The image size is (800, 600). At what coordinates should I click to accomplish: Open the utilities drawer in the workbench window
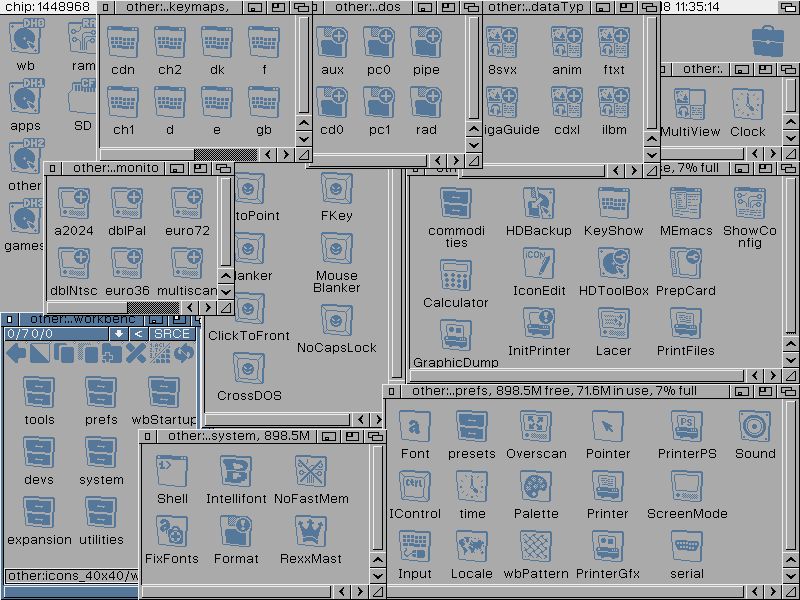tap(101, 513)
